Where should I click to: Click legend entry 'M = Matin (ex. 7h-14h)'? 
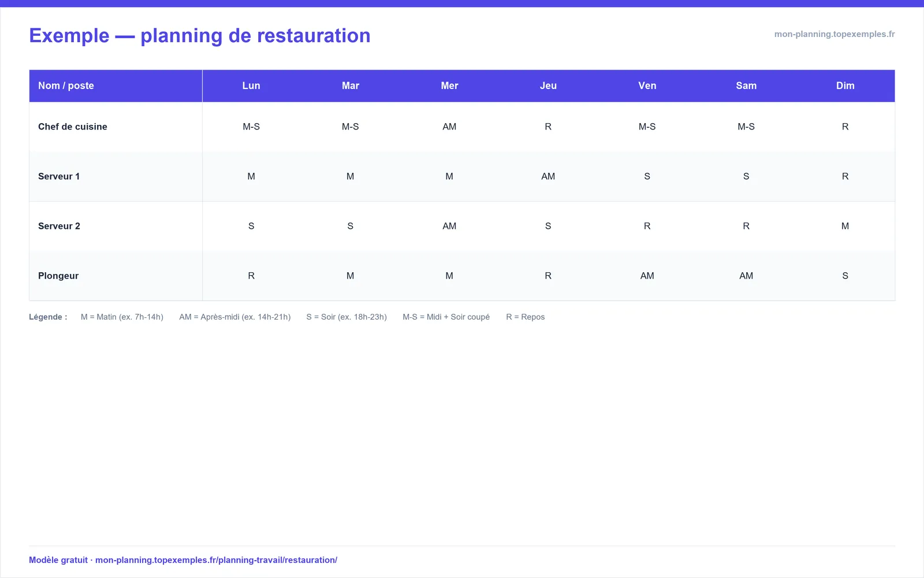coord(122,317)
